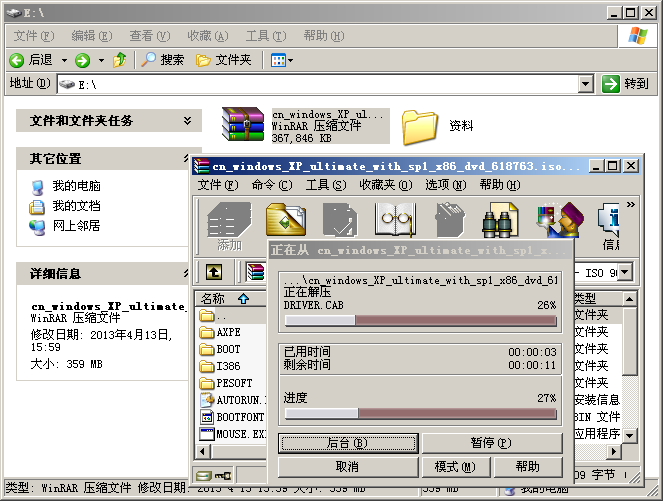The image size is (663, 501).
Task: Click the Views grid icon in Explorer toolbar
Action: pos(278,60)
